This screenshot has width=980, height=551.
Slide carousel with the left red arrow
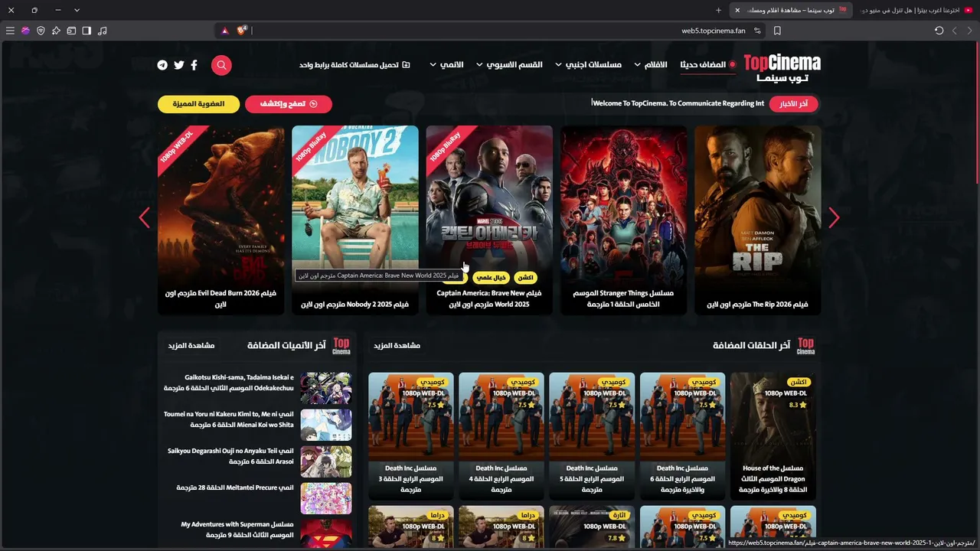145,218
